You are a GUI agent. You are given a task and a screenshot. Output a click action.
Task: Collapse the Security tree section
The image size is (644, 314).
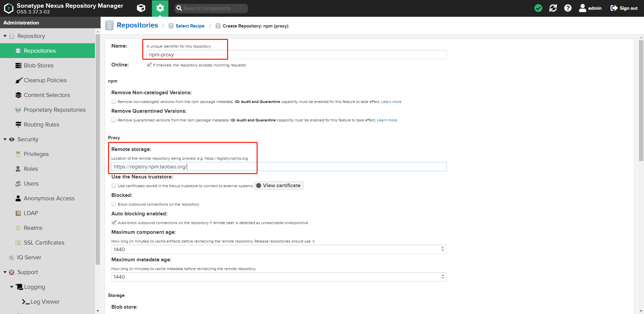pyautogui.click(x=5, y=139)
